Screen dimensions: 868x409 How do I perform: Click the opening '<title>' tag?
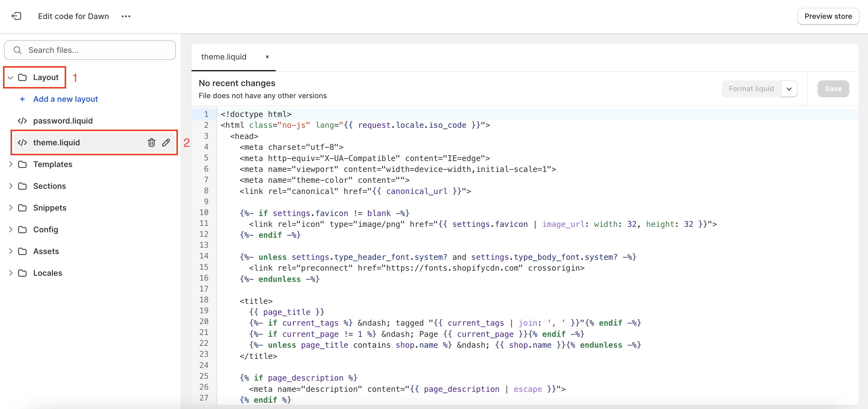pyautogui.click(x=256, y=301)
